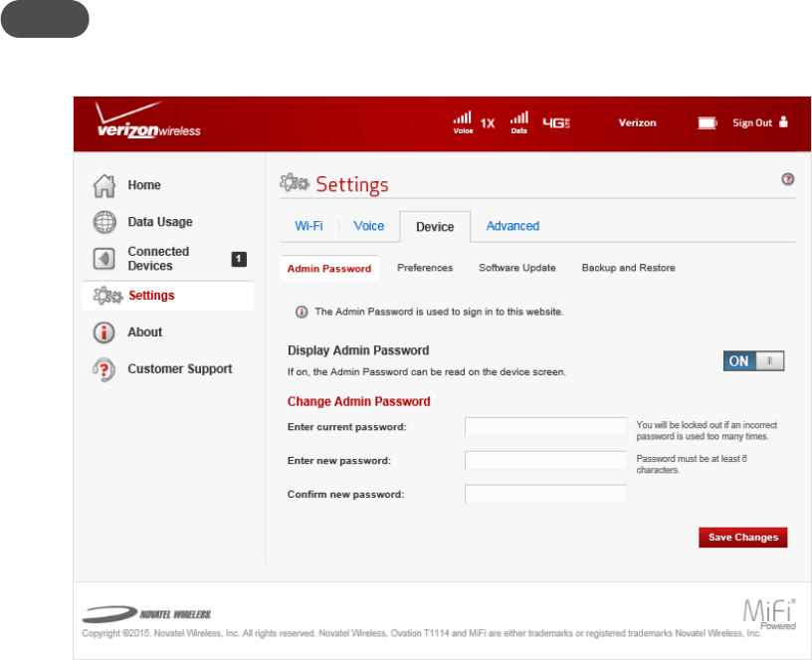This screenshot has height=660, width=812.
Task: Click the battery status icon
Action: pos(707,123)
